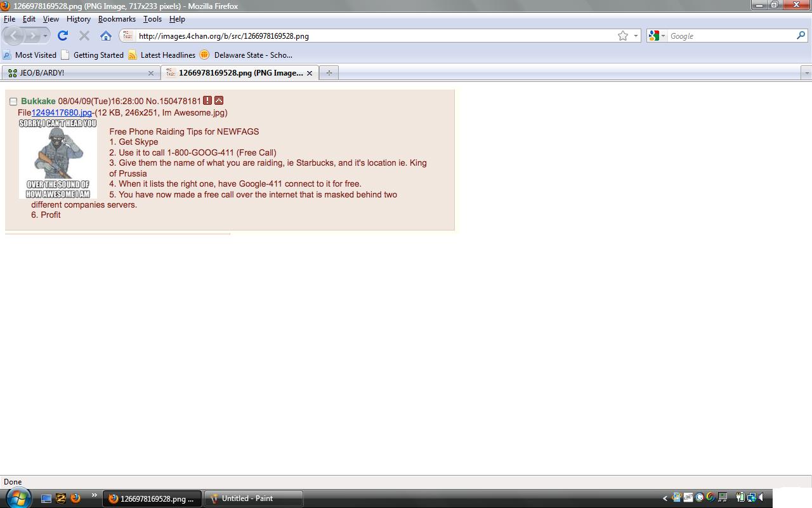Click the blue circular C tray icon
Viewport: 812px width, 508px height.
pyautogui.click(x=699, y=497)
